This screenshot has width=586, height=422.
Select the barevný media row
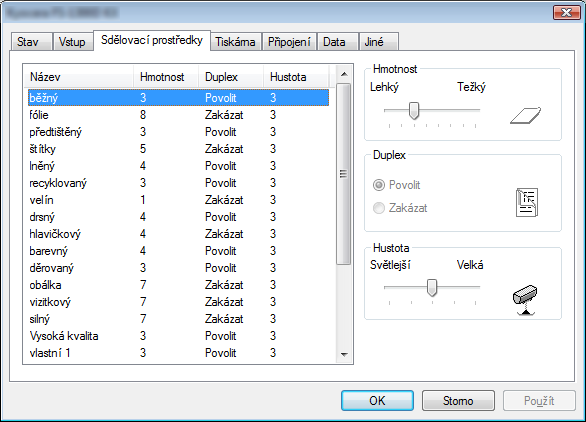pyautogui.click(x=178, y=251)
